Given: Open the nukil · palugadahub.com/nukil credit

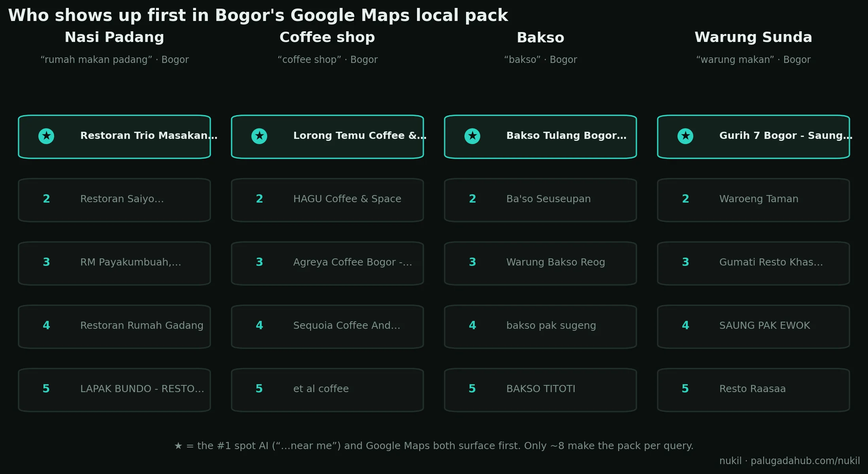Looking at the screenshot, I should tap(789, 461).
